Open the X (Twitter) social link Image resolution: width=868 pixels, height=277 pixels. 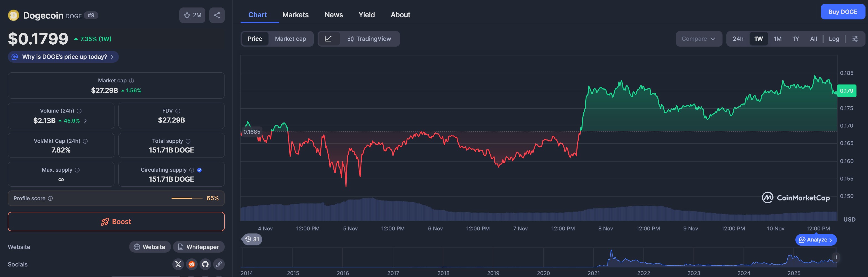178,264
